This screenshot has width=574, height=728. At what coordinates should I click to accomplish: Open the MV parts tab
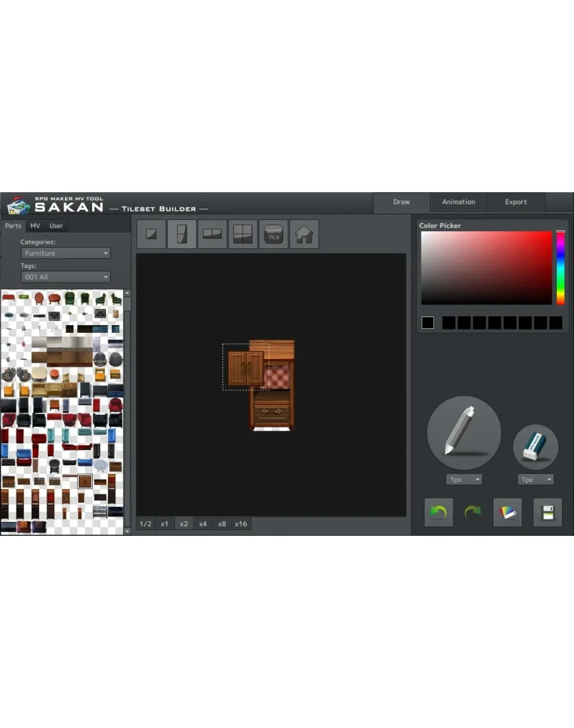pos(35,226)
